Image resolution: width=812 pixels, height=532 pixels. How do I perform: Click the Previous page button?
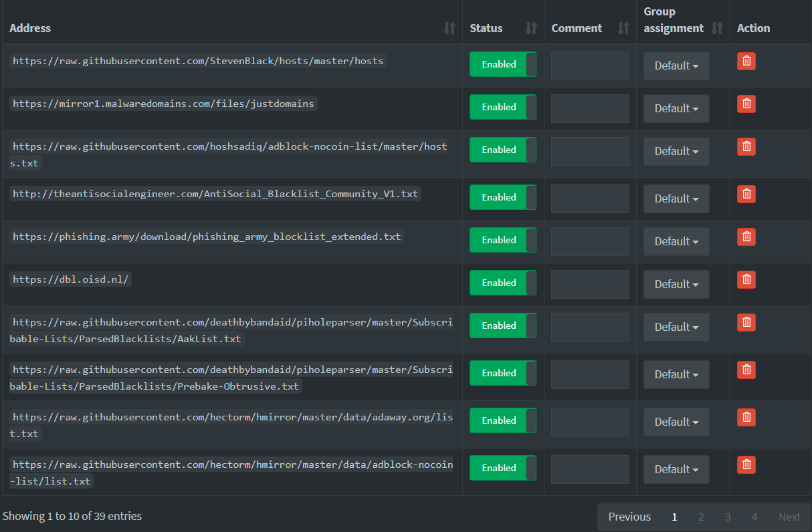click(629, 517)
